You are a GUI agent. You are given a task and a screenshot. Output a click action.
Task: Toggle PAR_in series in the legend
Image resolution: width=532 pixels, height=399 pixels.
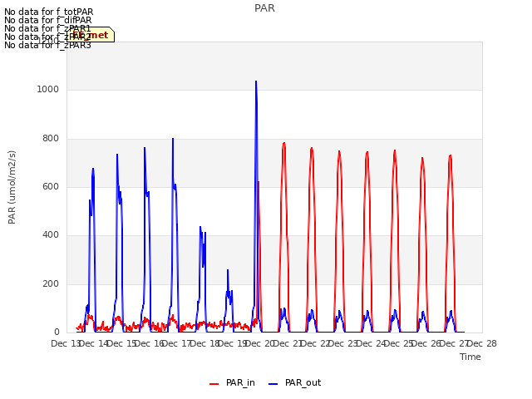tap(232, 383)
